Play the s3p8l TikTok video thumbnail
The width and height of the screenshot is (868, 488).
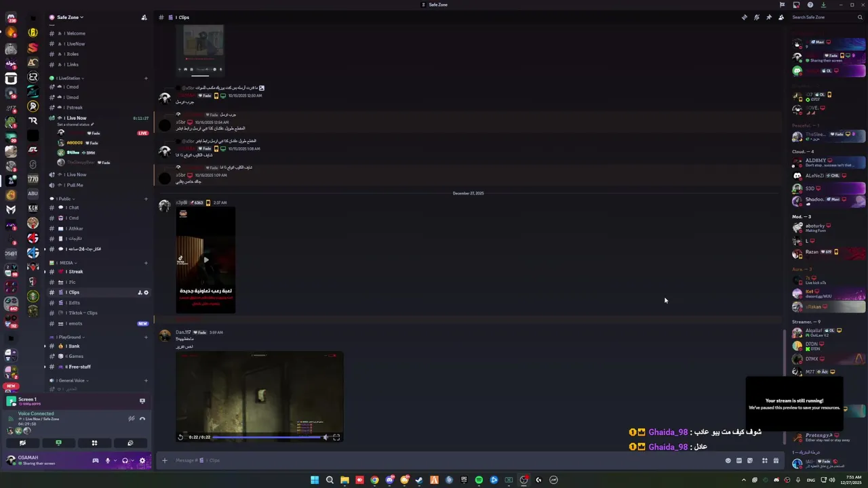(205, 260)
